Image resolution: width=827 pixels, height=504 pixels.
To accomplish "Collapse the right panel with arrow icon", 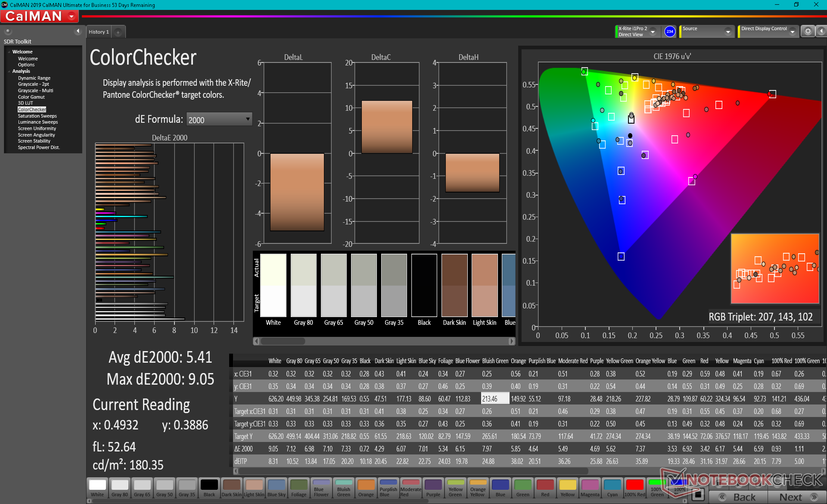I will (821, 31).
